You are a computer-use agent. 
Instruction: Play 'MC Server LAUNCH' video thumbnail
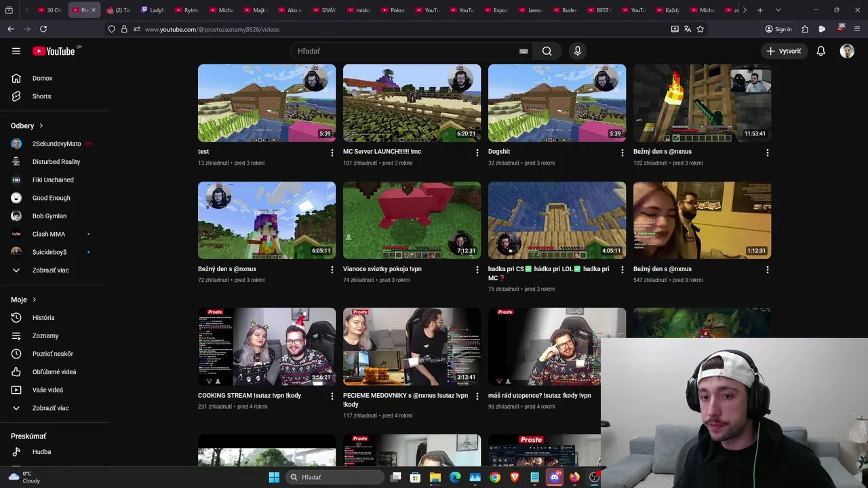(x=412, y=103)
